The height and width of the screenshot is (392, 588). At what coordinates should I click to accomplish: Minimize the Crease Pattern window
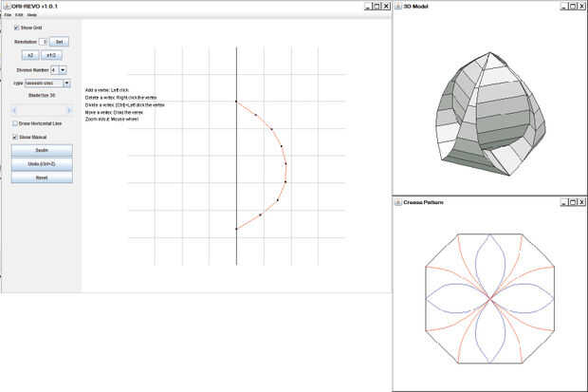(x=564, y=202)
